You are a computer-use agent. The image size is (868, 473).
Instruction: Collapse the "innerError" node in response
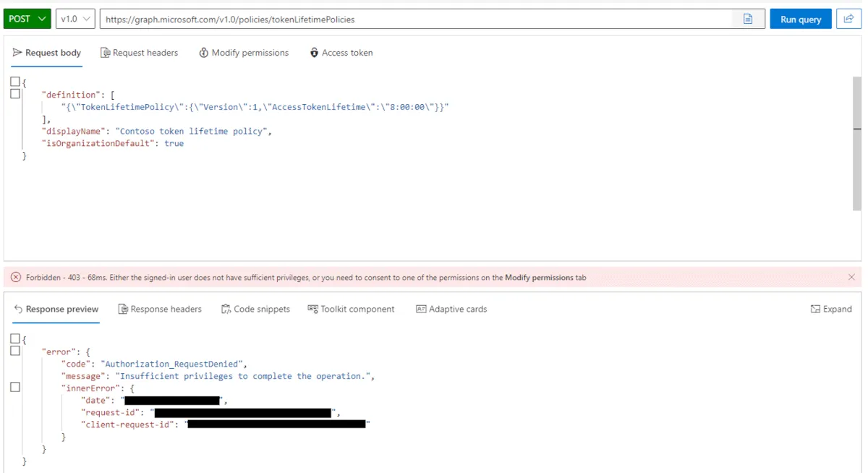click(15, 388)
